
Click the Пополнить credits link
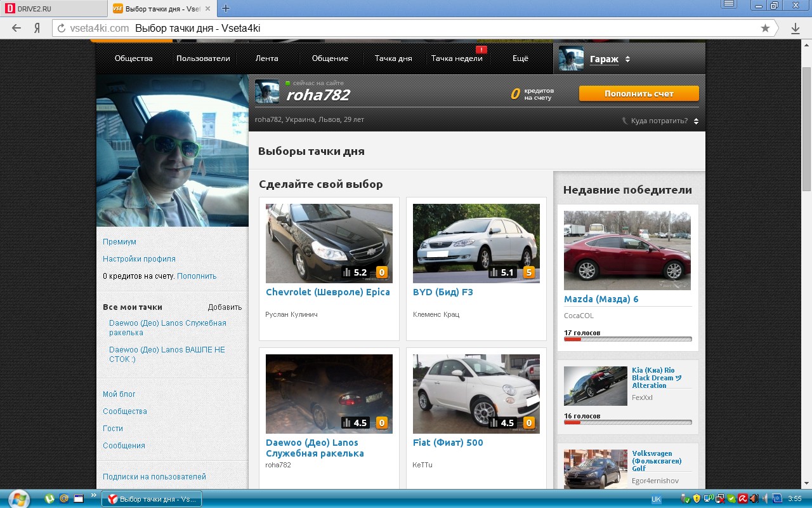coord(197,276)
